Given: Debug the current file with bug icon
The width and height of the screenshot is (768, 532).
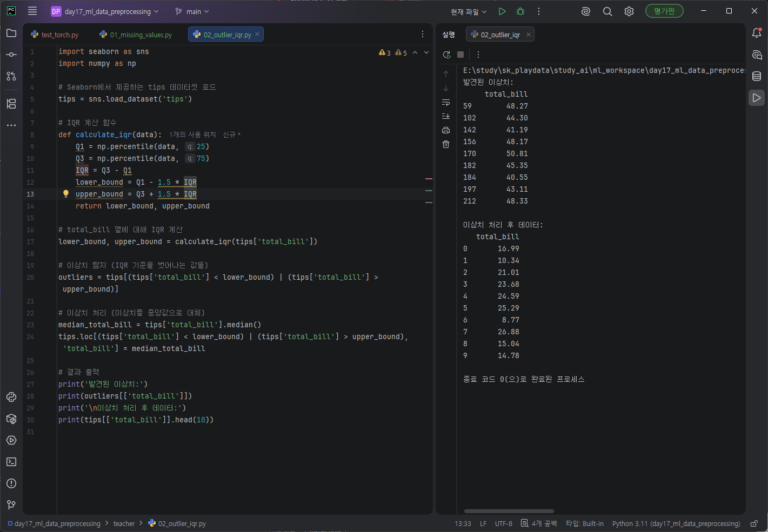Looking at the screenshot, I should coord(520,11).
